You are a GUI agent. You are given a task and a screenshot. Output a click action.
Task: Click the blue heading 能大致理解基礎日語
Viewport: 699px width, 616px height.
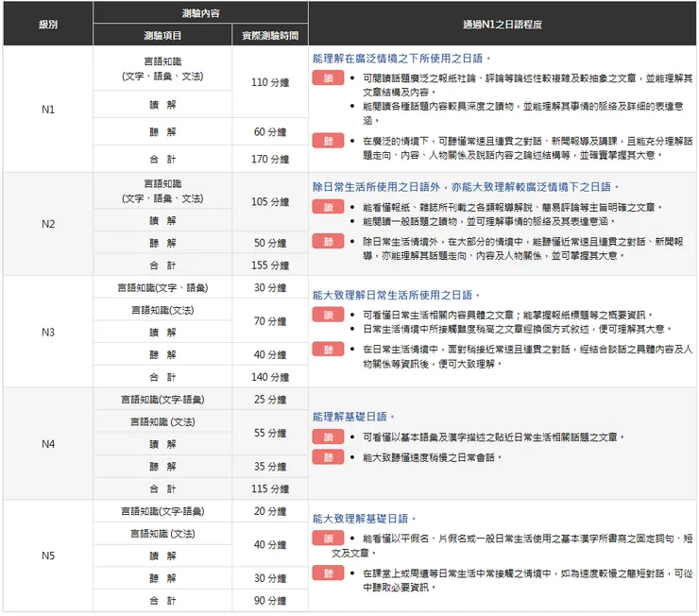click(x=364, y=519)
